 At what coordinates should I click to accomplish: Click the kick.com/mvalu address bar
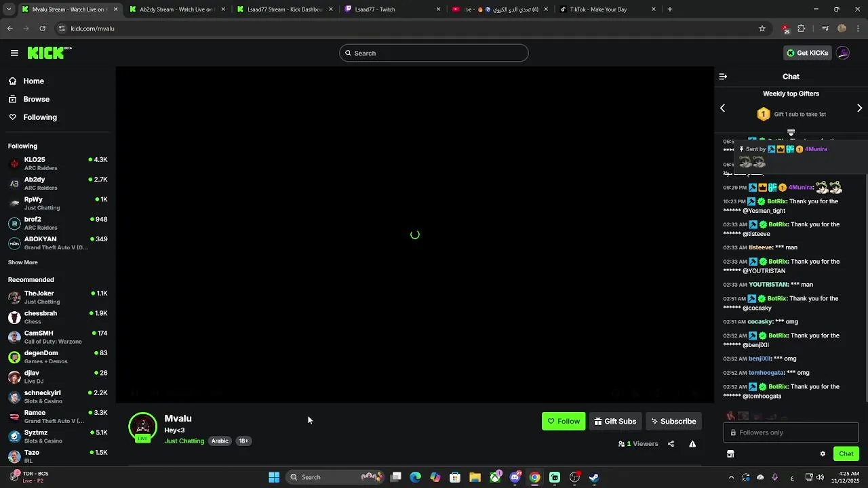click(x=407, y=28)
